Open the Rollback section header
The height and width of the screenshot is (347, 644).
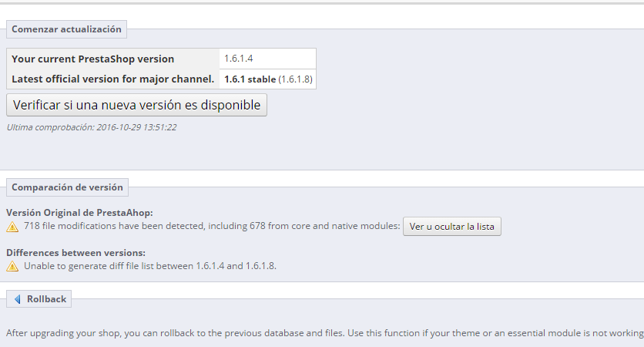[x=39, y=299]
